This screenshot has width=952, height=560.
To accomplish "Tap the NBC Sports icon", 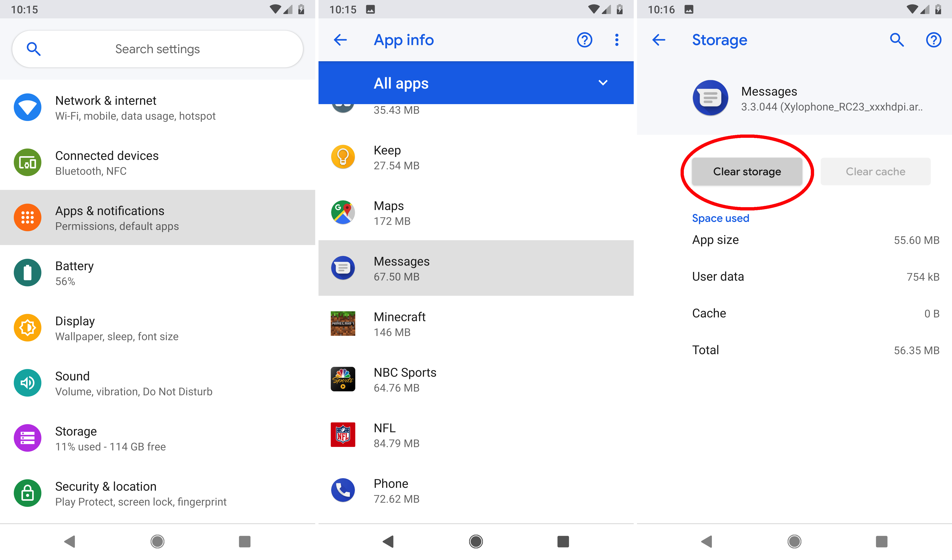I will coord(343,379).
